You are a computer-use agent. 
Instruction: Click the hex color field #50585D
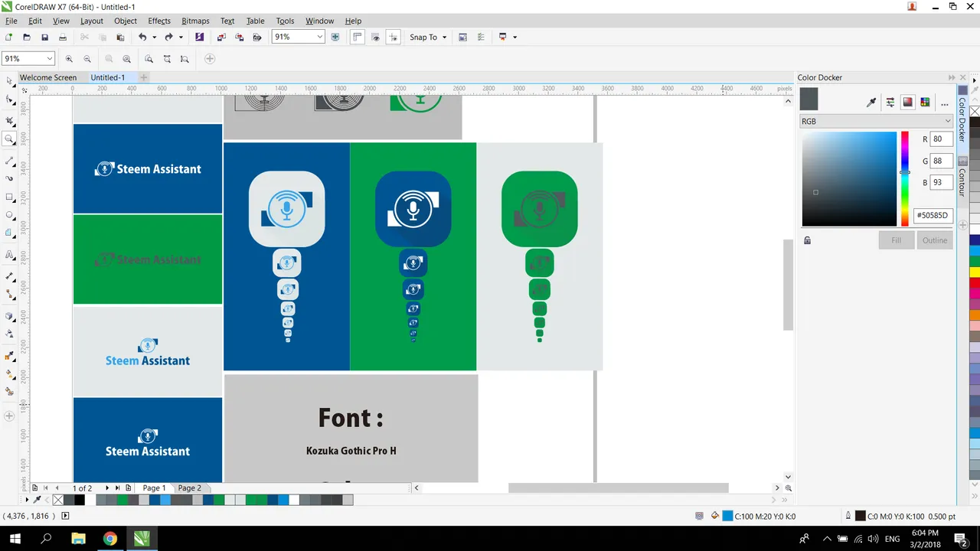pyautogui.click(x=933, y=215)
